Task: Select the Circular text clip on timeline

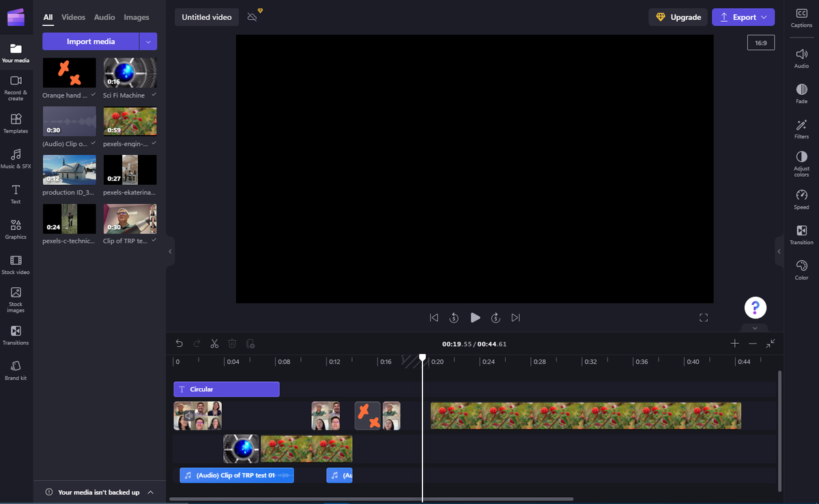Action: click(x=227, y=389)
